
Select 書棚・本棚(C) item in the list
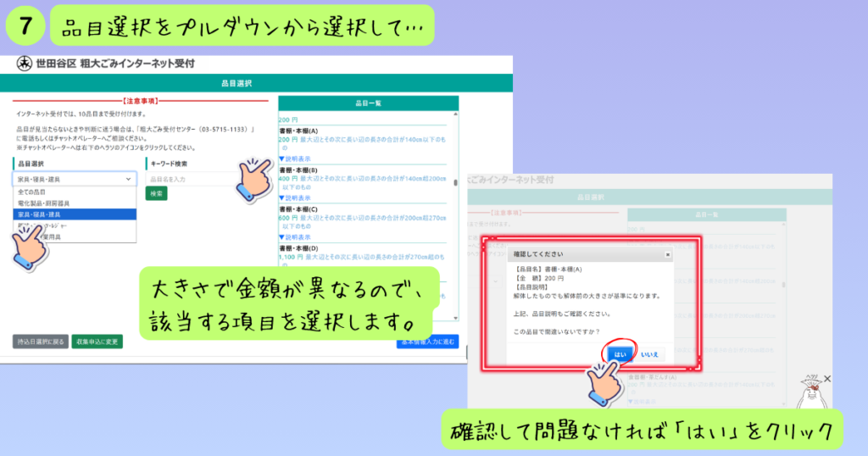tap(298, 209)
